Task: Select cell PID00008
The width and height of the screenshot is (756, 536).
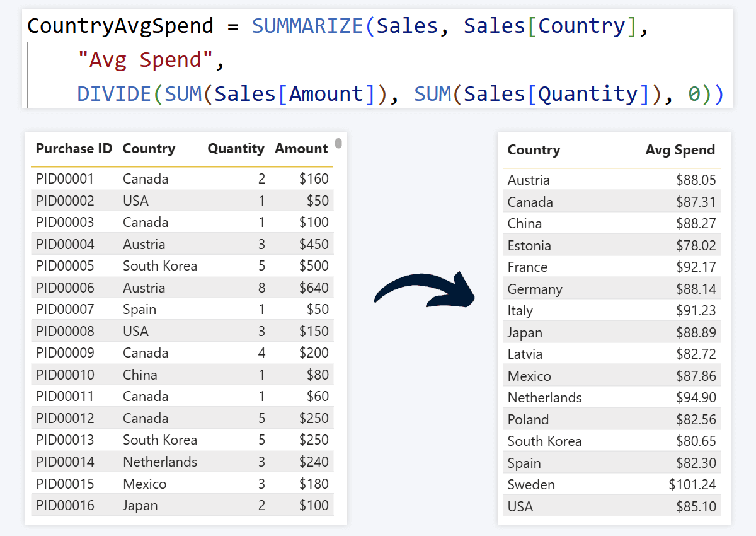Action: pos(65,331)
